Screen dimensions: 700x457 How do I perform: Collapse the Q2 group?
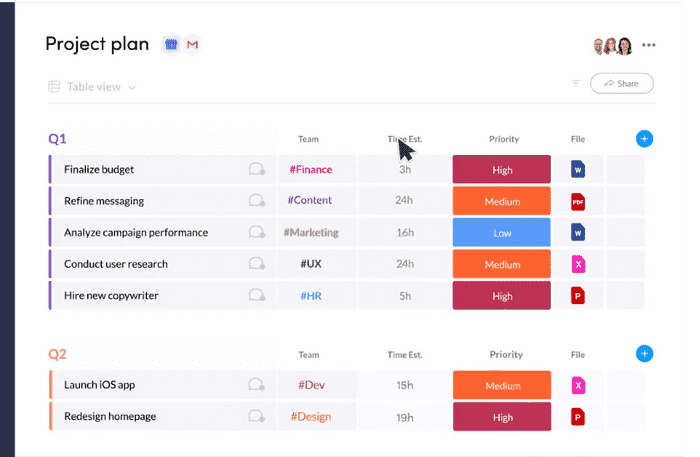[57, 354]
